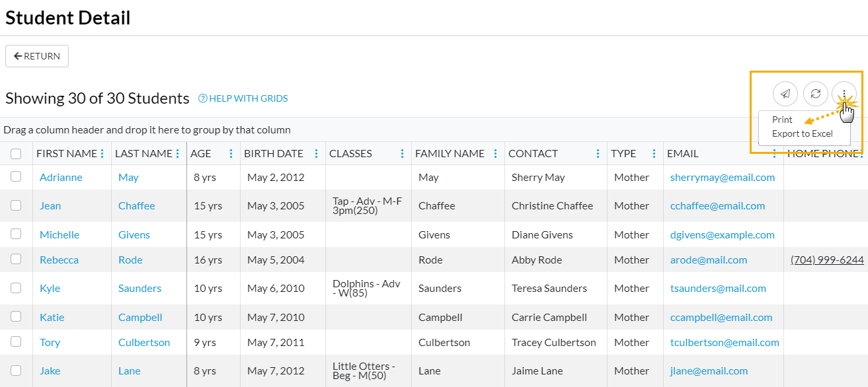The height and width of the screenshot is (387, 868).
Task: Click contact name Diane Givens
Action: (542, 234)
